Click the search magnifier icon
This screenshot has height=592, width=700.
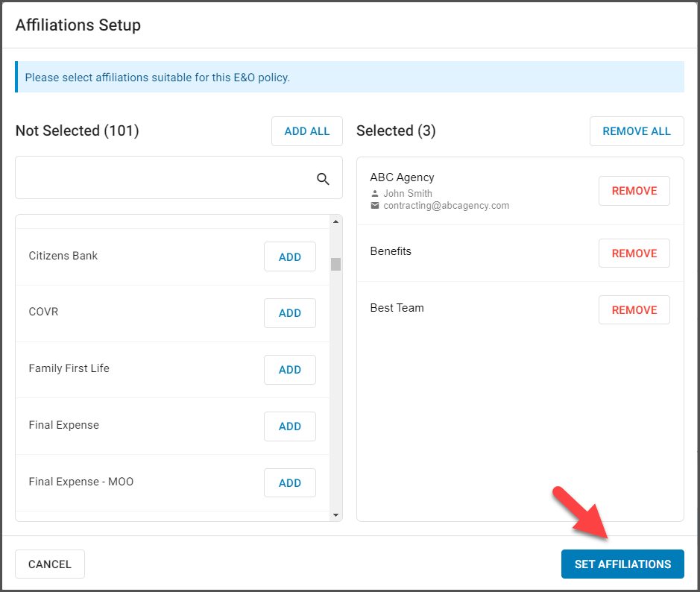323,179
